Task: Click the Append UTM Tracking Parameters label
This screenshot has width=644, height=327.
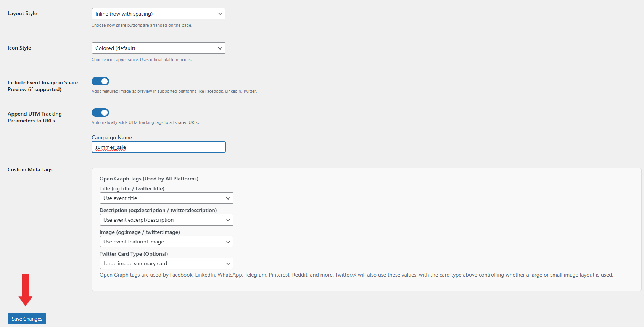Action: point(34,117)
